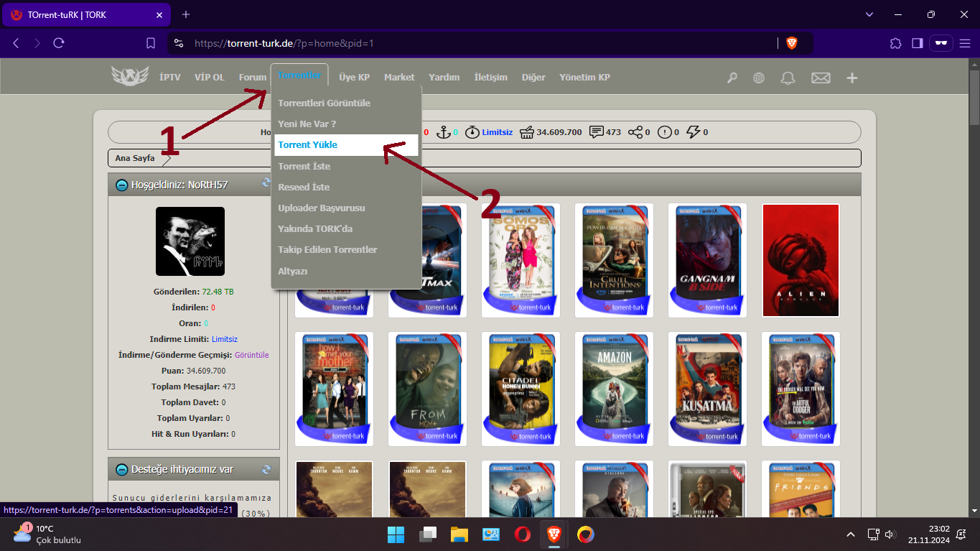This screenshot has width=980, height=551.
Task: Click Limitsiz link beside İndirme Limiti
Action: pos(225,339)
